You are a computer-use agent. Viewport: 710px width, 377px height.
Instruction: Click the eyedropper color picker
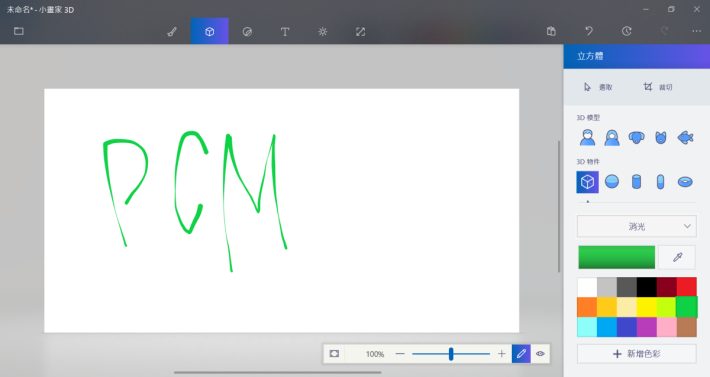pos(677,258)
